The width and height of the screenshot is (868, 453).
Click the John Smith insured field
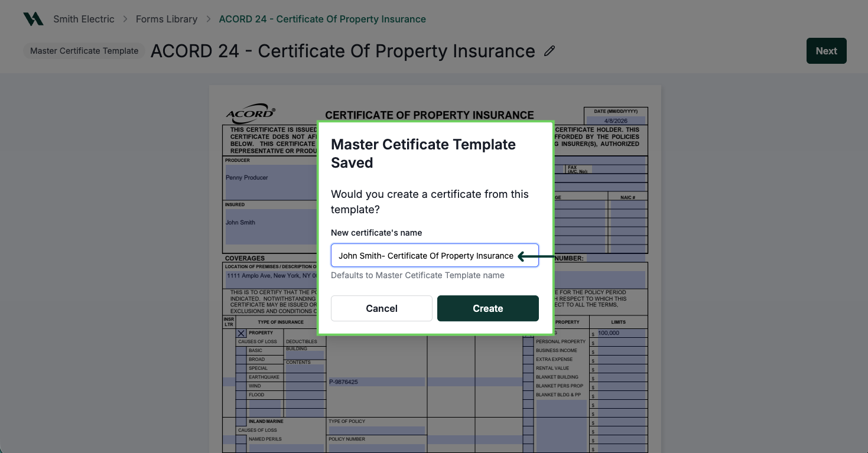pyautogui.click(x=271, y=226)
